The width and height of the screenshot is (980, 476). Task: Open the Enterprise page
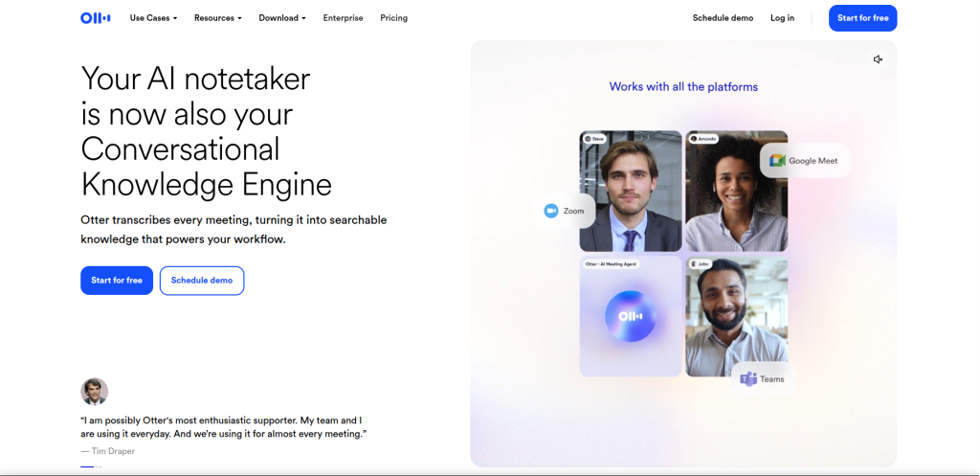click(x=344, y=18)
